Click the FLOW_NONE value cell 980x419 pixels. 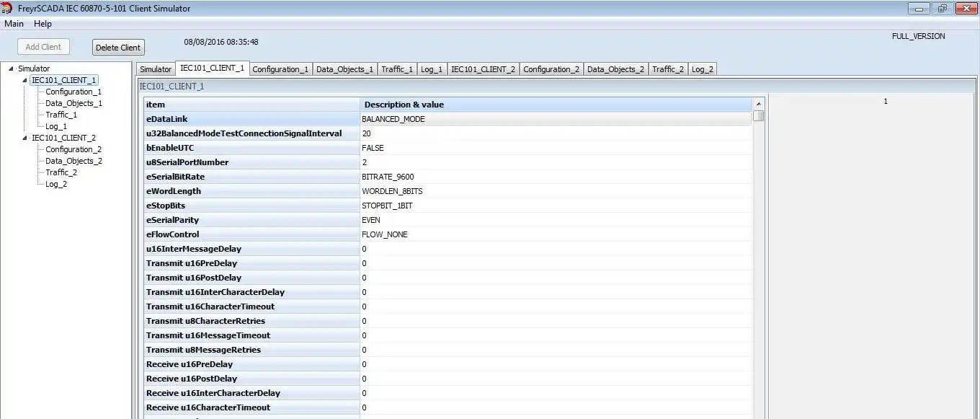pos(556,234)
